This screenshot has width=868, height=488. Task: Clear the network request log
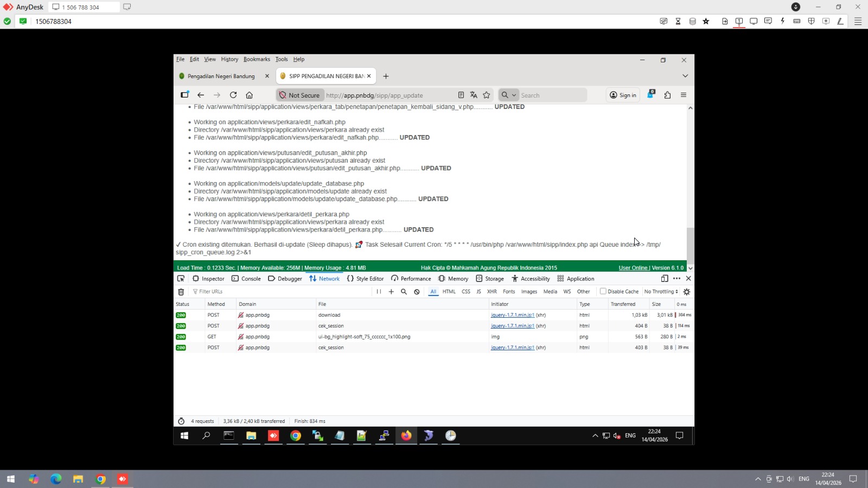coord(181,292)
